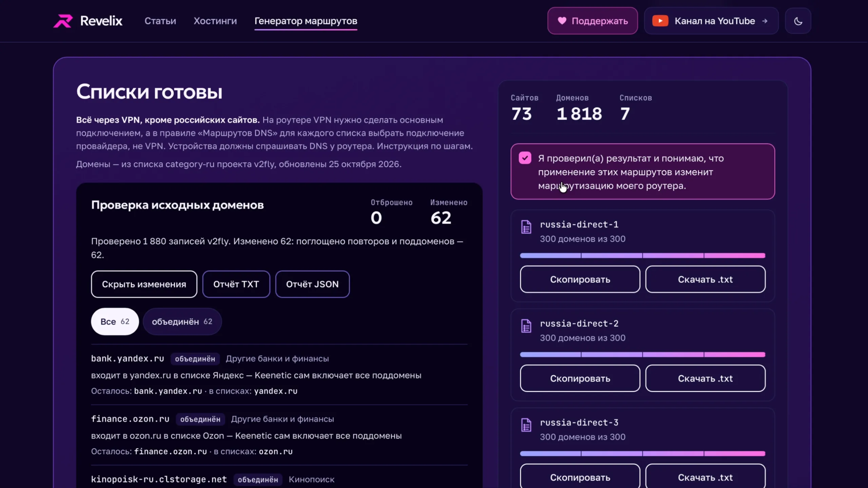Download the Отчёт TXT report
The width and height of the screenshot is (868, 488).
(236, 284)
